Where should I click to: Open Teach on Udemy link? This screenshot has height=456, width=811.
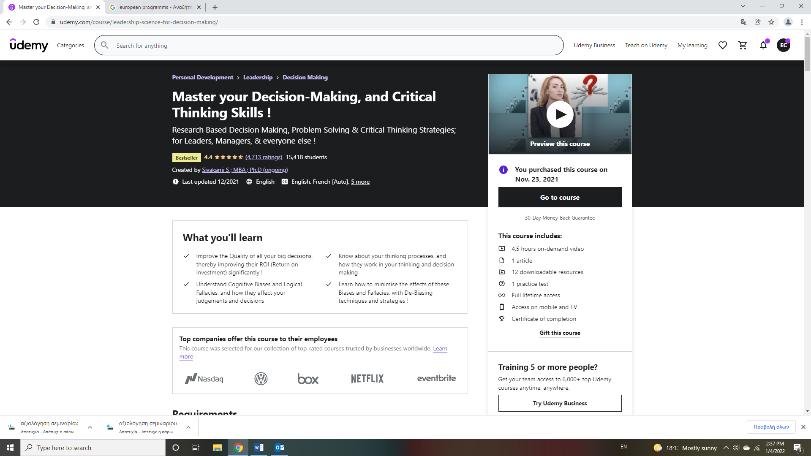(646, 45)
